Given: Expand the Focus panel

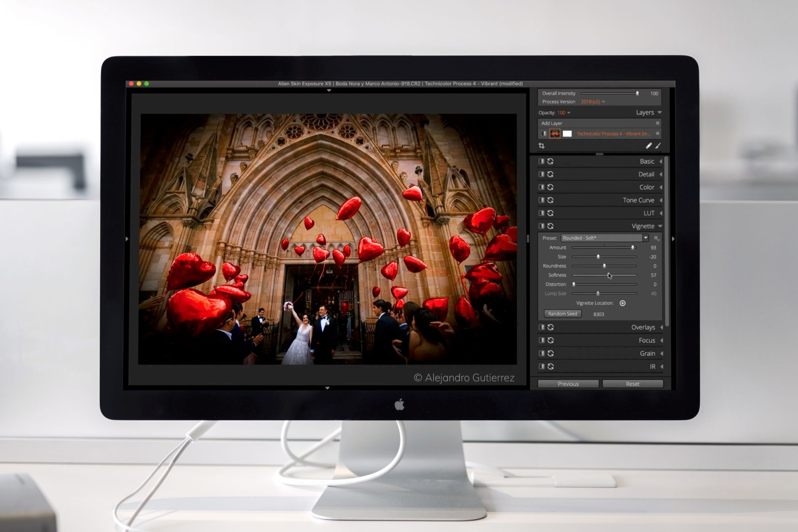Looking at the screenshot, I should (662, 340).
